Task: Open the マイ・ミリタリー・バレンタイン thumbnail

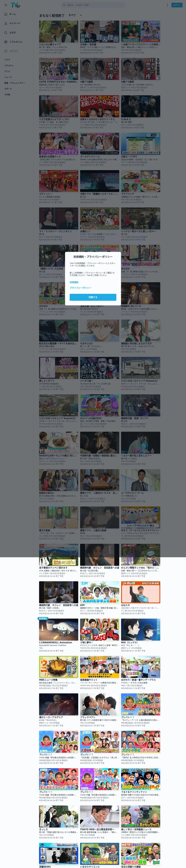Action: click(x=58, y=218)
